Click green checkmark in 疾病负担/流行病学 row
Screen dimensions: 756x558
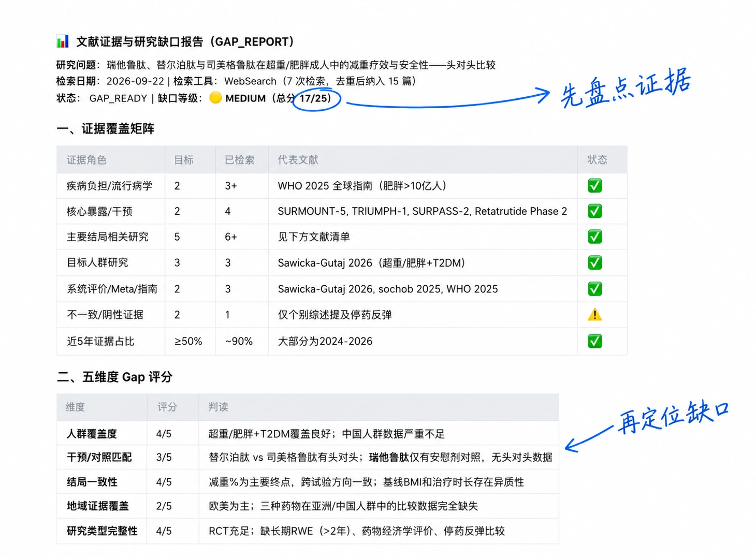click(x=595, y=186)
